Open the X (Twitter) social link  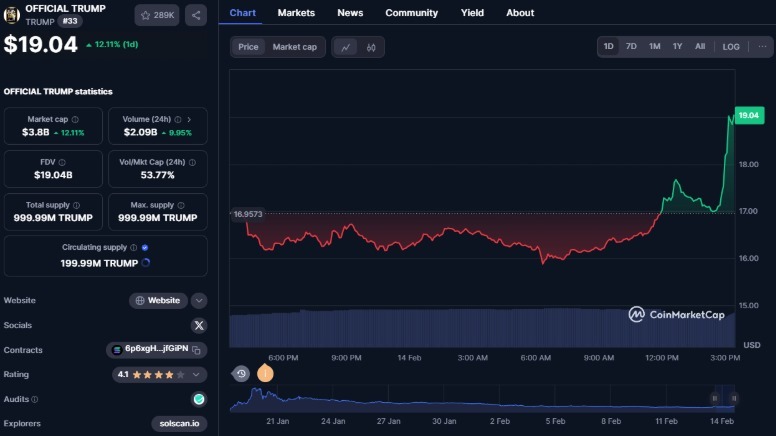(x=198, y=325)
